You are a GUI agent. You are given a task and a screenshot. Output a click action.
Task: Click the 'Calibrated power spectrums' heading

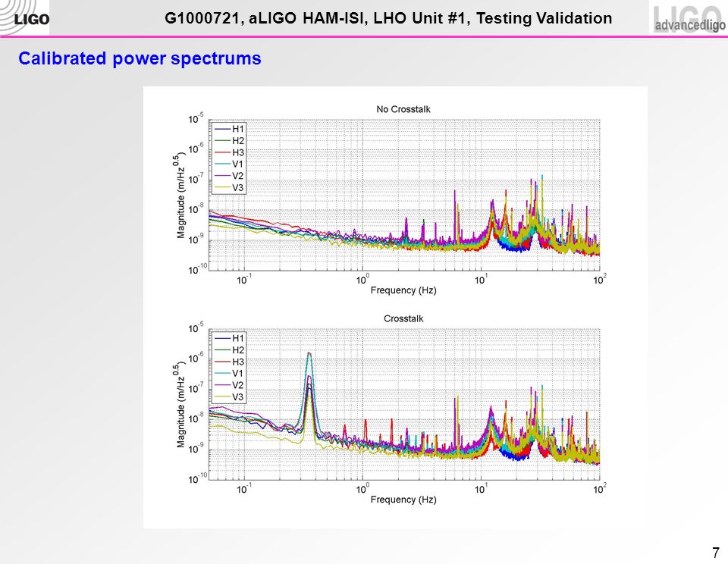(140, 58)
